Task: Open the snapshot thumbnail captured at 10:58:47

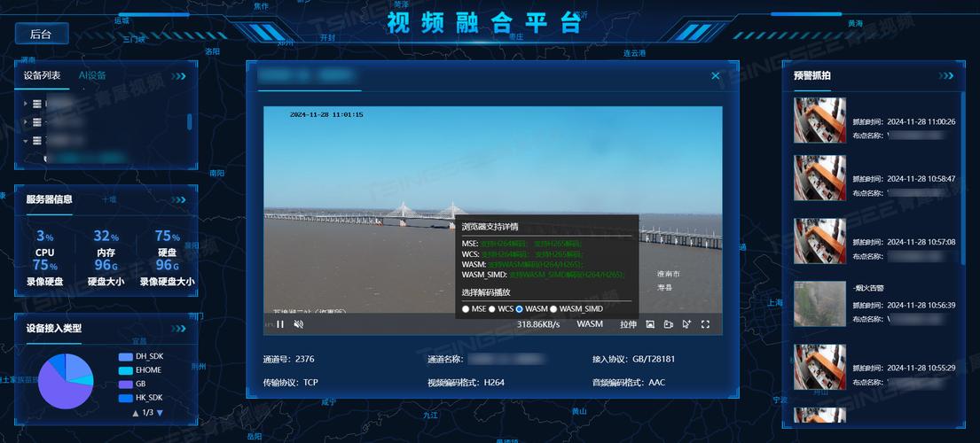Action: (819, 178)
